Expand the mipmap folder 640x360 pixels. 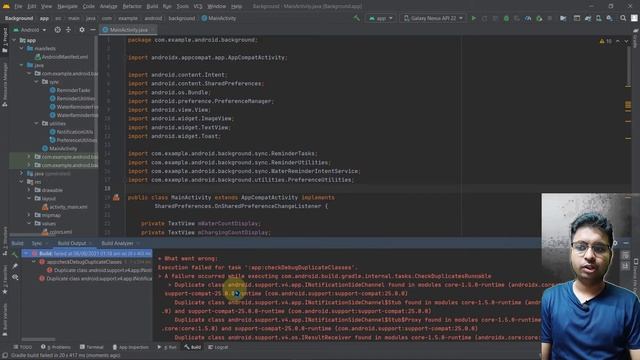29,215
